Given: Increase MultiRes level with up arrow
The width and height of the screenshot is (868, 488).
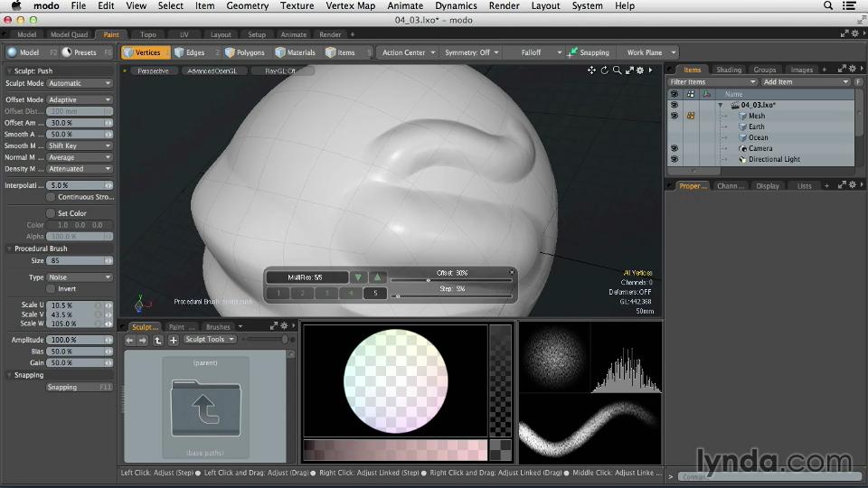Looking at the screenshot, I should pyautogui.click(x=378, y=277).
